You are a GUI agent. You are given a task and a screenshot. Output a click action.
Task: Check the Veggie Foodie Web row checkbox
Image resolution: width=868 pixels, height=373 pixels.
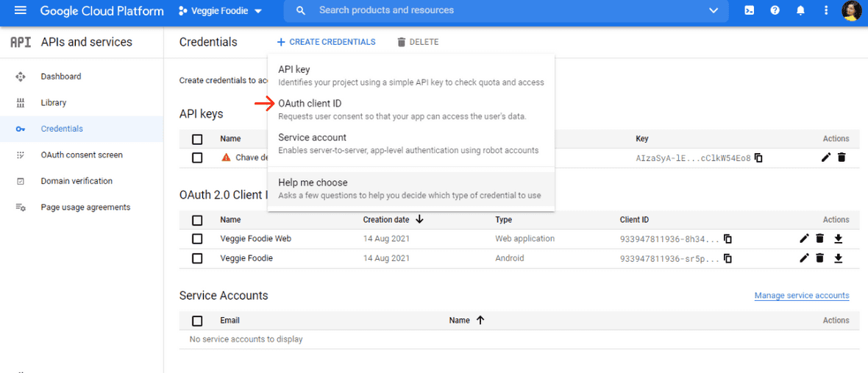pos(197,239)
